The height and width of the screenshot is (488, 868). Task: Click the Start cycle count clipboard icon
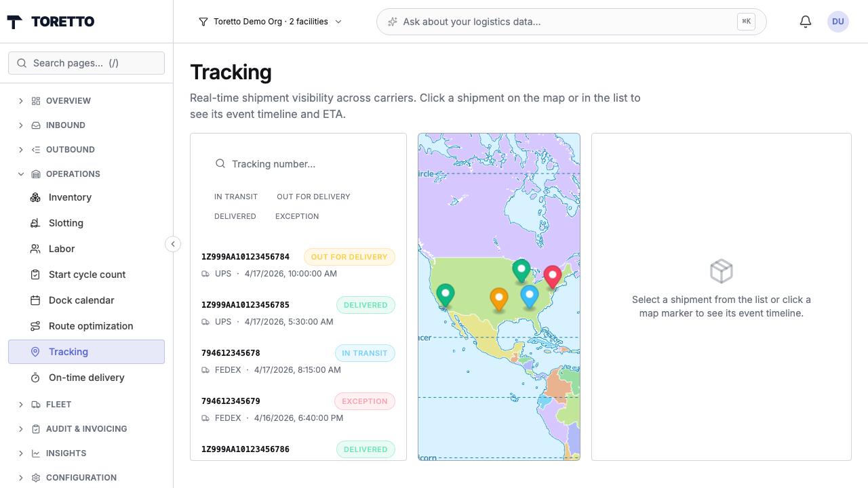(x=35, y=274)
